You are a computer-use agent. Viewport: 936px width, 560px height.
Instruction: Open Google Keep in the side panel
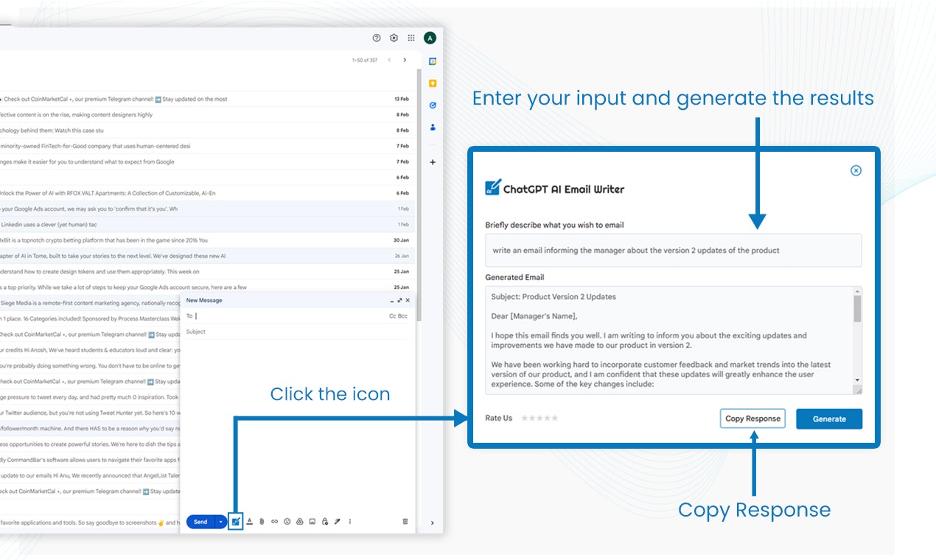(x=433, y=83)
